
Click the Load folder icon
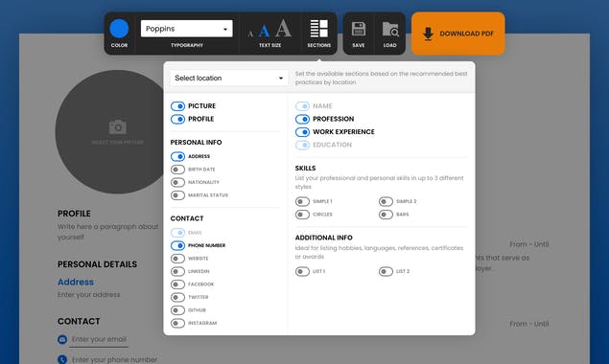click(x=390, y=29)
